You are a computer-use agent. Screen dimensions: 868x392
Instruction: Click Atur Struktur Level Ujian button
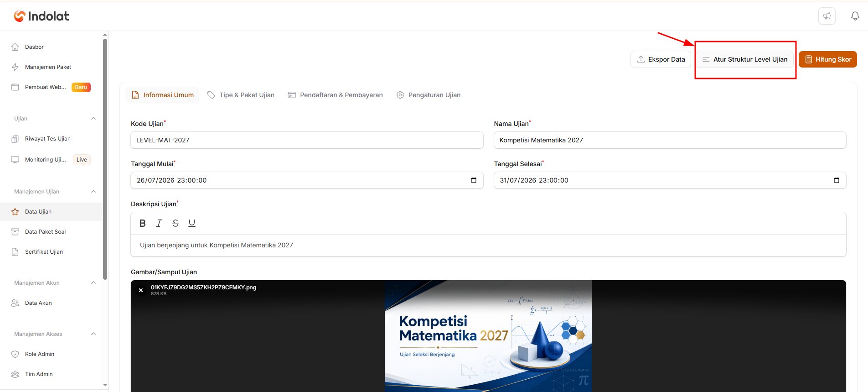pyautogui.click(x=745, y=59)
